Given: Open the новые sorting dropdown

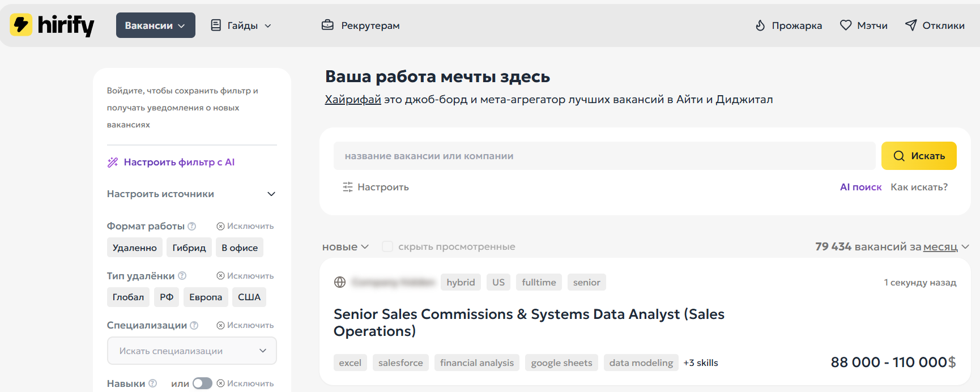Looking at the screenshot, I should [x=345, y=247].
